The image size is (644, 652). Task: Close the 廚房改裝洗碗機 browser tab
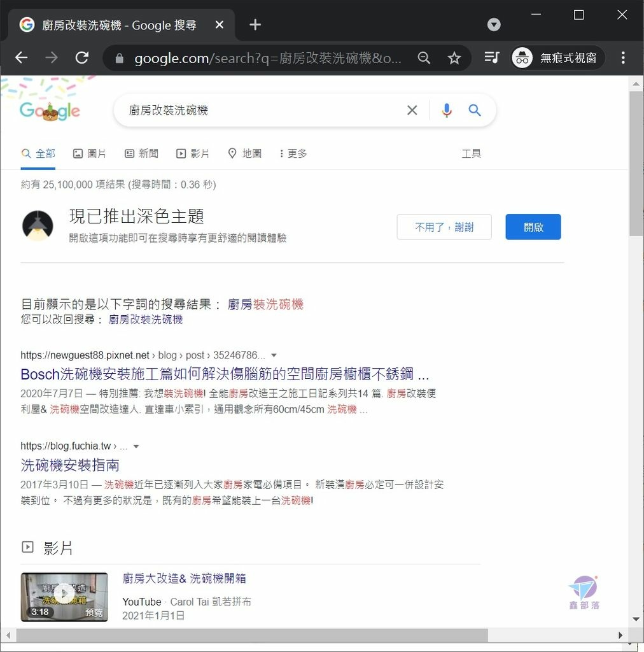click(x=220, y=25)
